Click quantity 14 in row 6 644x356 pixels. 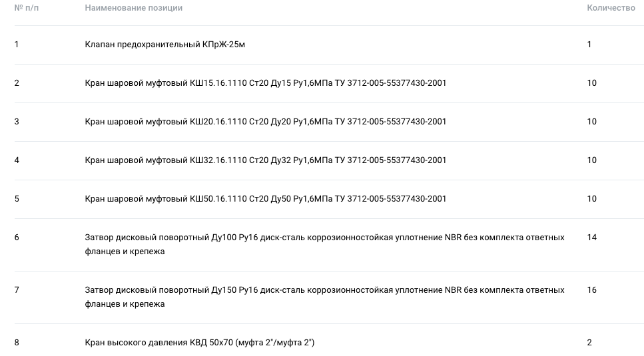[591, 238]
